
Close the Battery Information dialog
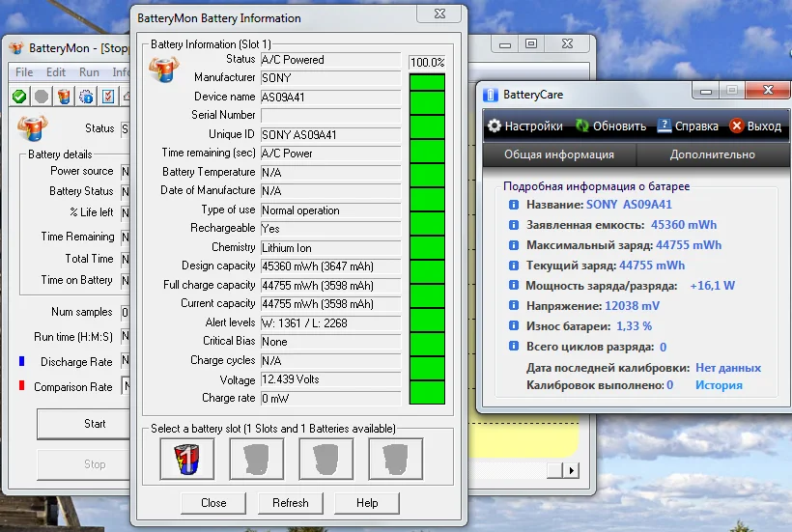point(439,14)
